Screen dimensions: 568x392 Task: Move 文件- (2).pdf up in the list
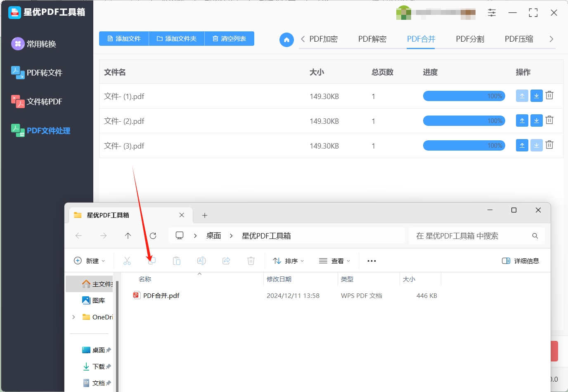click(522, 120)
